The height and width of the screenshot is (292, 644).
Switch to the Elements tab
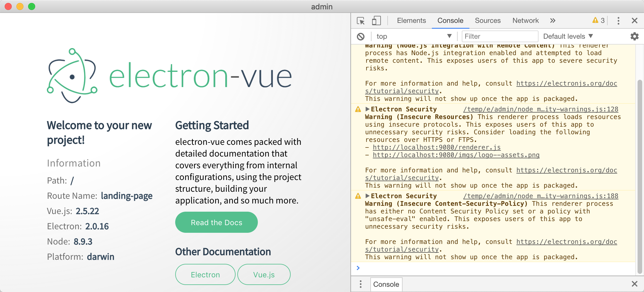(x=411, y=21)
